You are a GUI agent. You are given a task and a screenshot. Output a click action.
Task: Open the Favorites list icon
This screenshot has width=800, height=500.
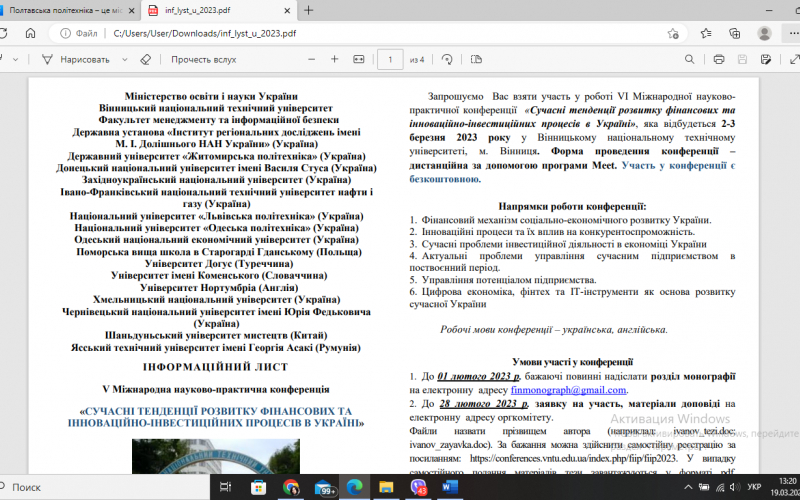click(706, 34)
